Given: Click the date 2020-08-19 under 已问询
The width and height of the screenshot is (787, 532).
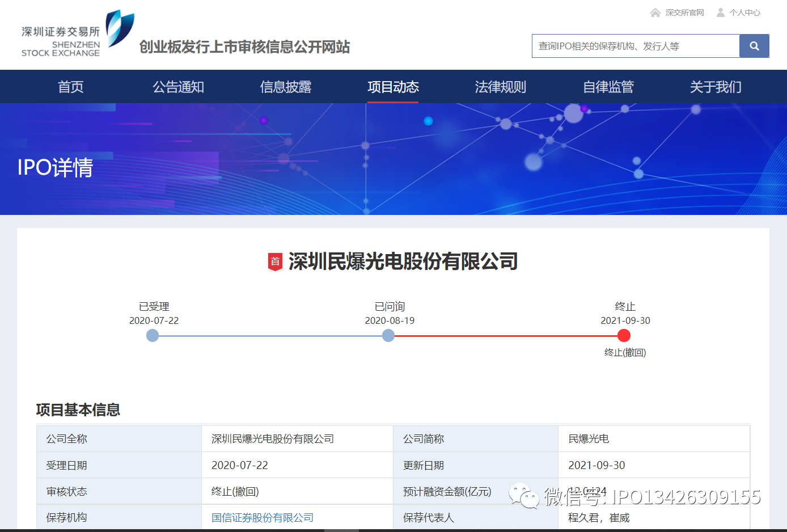Looking at the screenshot, I should (390, 320).
